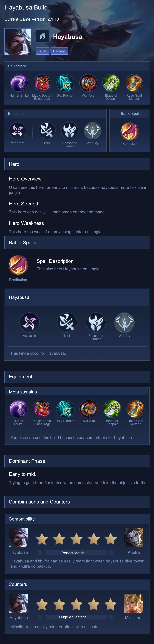Open Khufra's portrait in Compatibility
Viewport: 154px width, 644px height.
pos(134,538)
